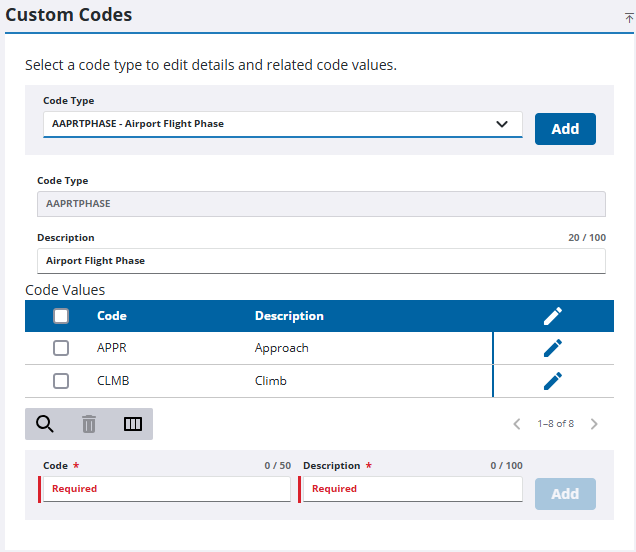This screenshot has height=552, width=636.
Task: Click the search magnifier icon below table
Action: 45,424
